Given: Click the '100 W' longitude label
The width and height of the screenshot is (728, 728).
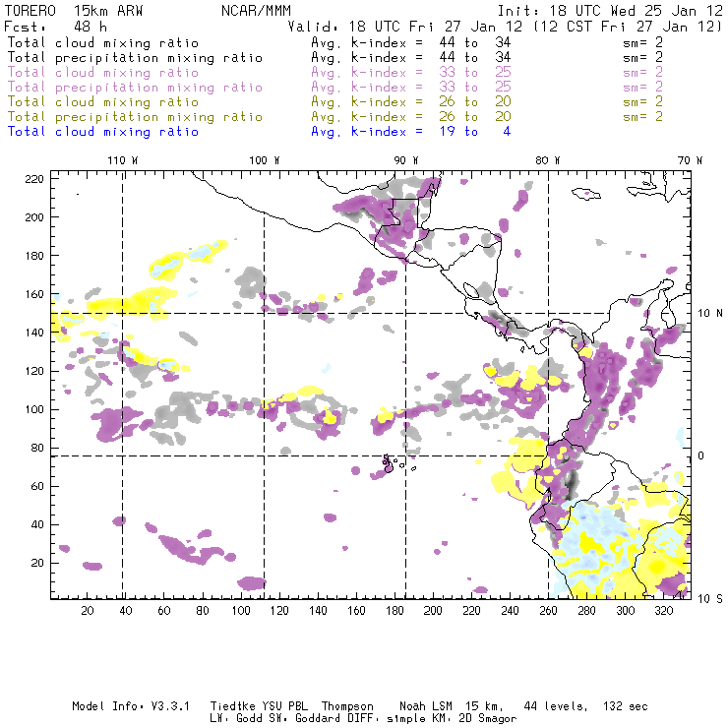Looking at the screenshot, I should pos(265,160).
